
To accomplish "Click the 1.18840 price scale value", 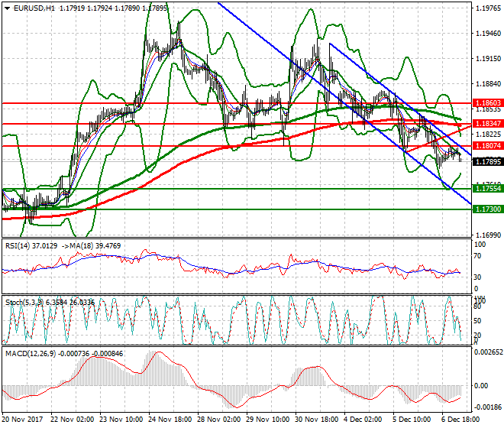I will (x=488, y=83).
